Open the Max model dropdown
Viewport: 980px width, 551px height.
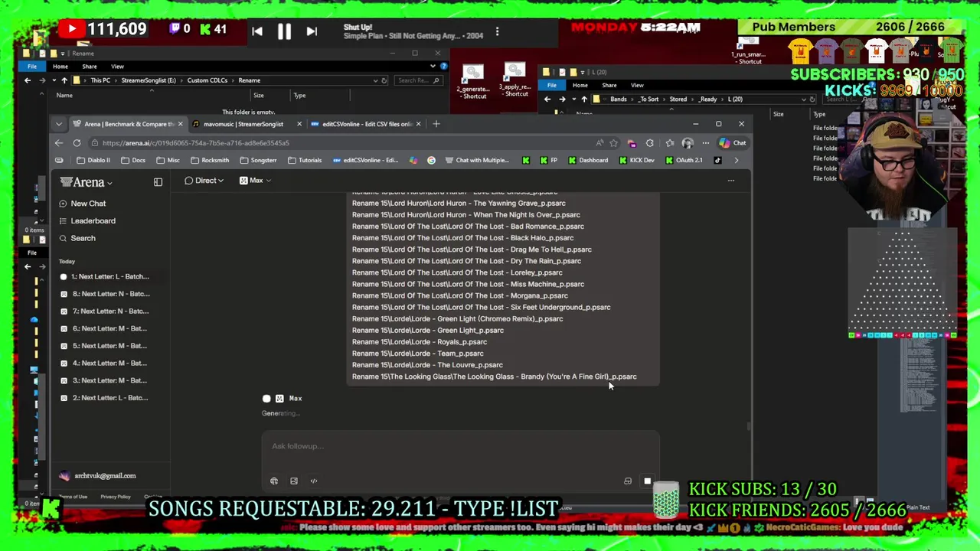tap(255, 181)
